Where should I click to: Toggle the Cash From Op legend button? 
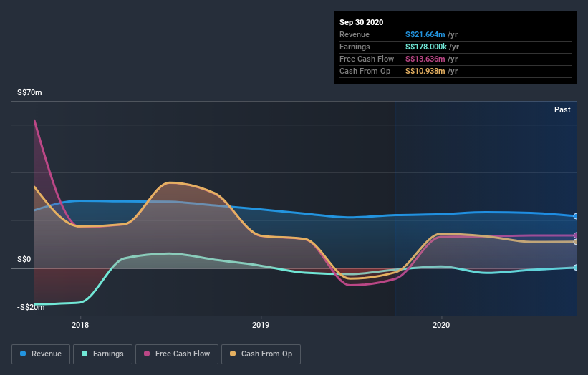click(x=261, y=354)
